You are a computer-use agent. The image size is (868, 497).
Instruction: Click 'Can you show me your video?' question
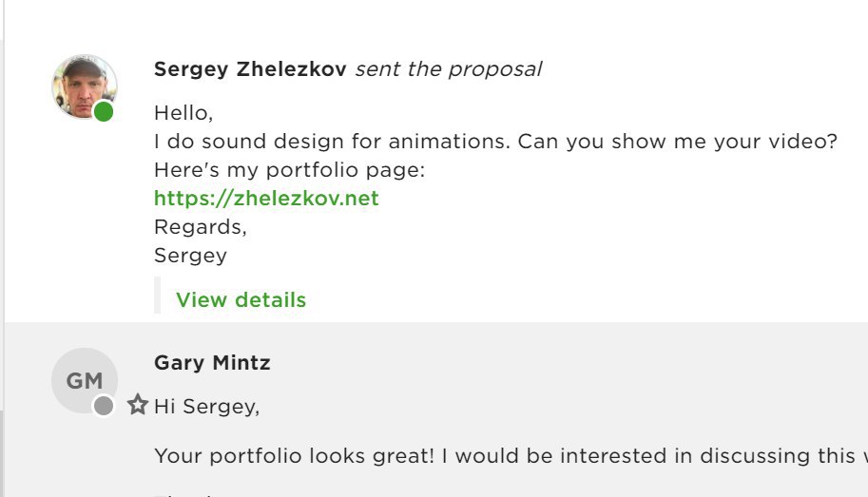coord(678,142)
